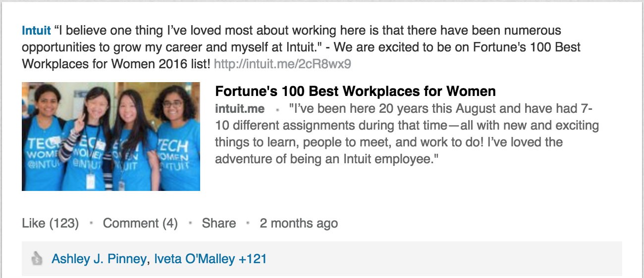644x278 pixels.
Task: Like the Intuit post
Action: coord(34,223)
